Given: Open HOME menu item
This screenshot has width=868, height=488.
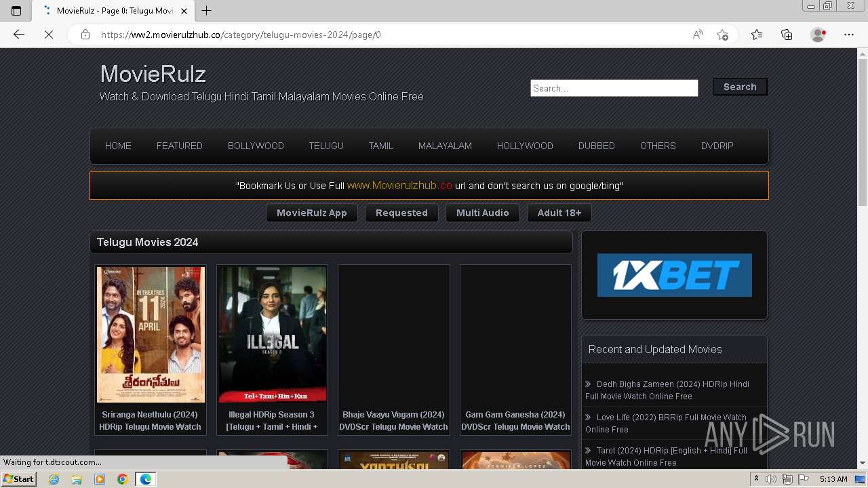Looking at the screenshot, I should tap(118, 146).
